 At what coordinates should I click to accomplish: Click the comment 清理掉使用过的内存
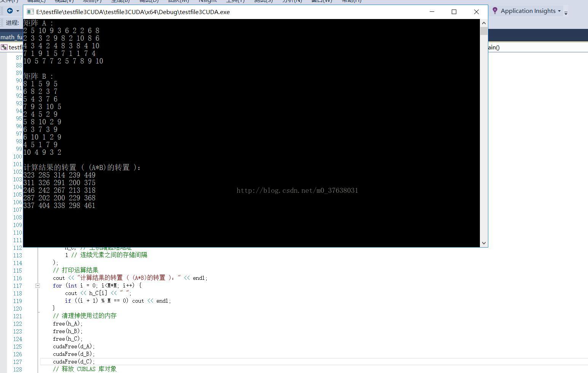[x=84, y=316]
